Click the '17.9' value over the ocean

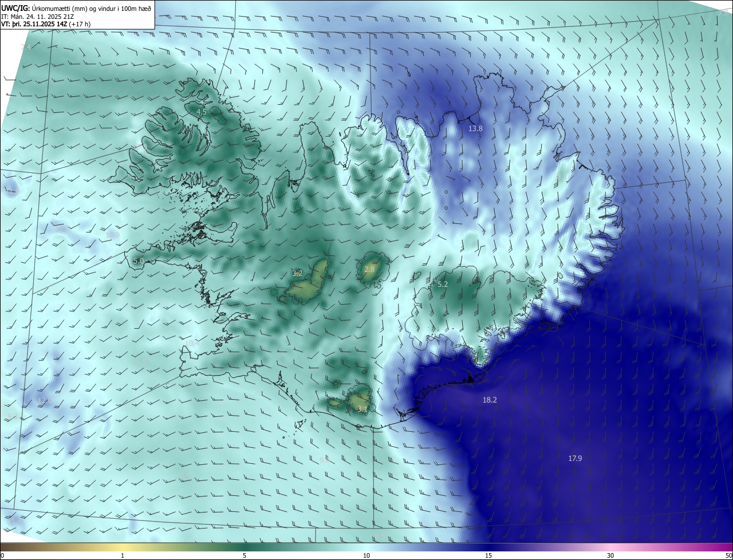pos(575,458)
